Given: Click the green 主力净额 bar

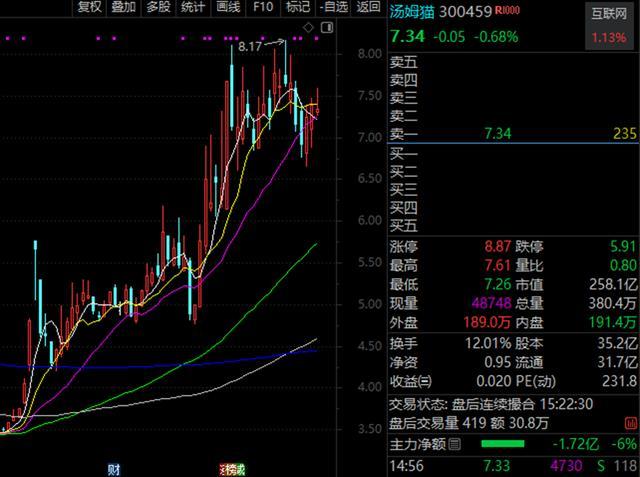Looking at the screenshot, I should pyautogui.click(x=502, y=444).
